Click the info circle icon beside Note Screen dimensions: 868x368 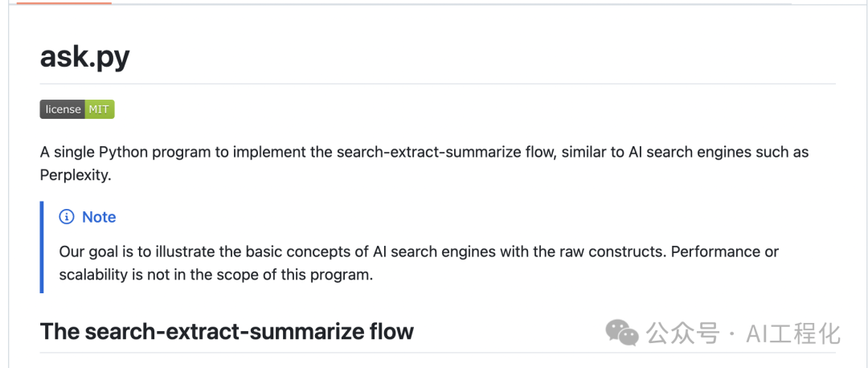[67, 217]
